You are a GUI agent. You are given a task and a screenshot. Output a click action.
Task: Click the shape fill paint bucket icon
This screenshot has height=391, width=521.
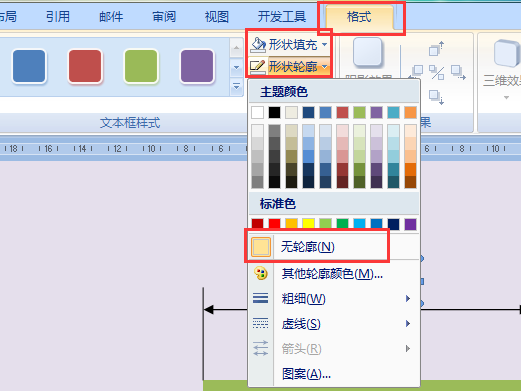258,45
